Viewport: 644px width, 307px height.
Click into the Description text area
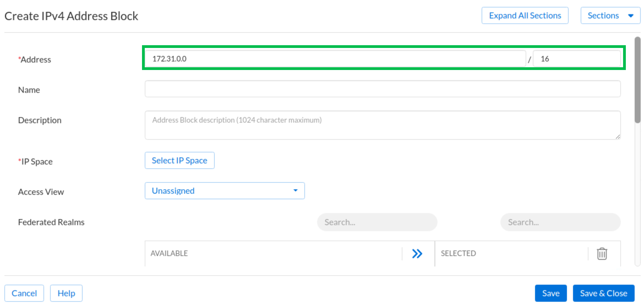[x=382, y=125]
